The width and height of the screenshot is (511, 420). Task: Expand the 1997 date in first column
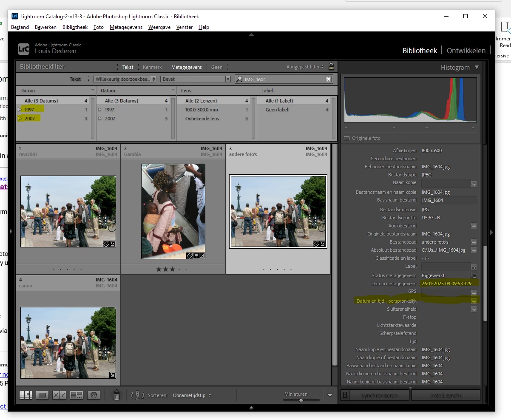[x=19, y=110]
